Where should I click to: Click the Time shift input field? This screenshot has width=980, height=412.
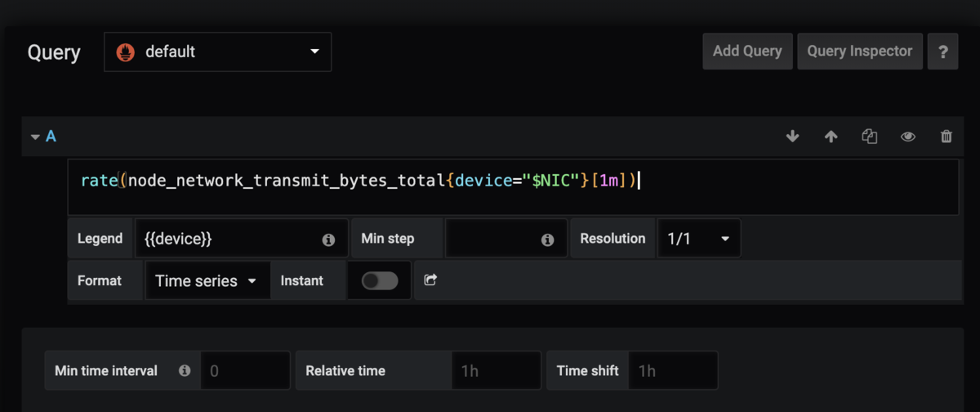[x=674, y=370]
